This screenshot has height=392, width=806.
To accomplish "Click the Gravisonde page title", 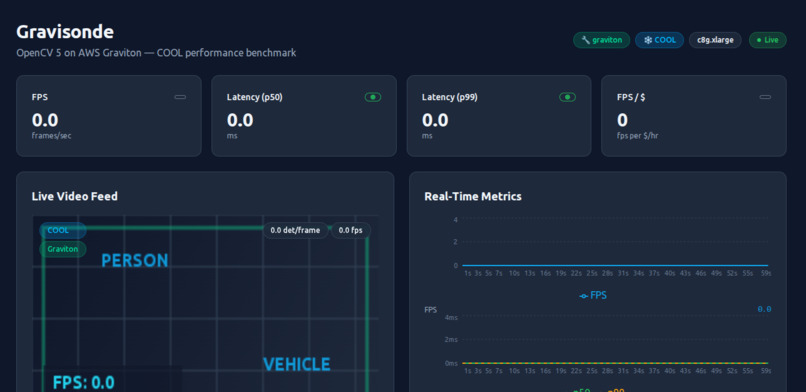I will tap(65, 32).
